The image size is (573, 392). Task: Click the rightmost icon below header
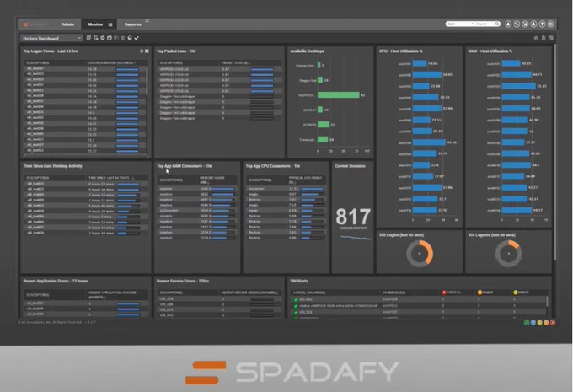coord(551,38)
